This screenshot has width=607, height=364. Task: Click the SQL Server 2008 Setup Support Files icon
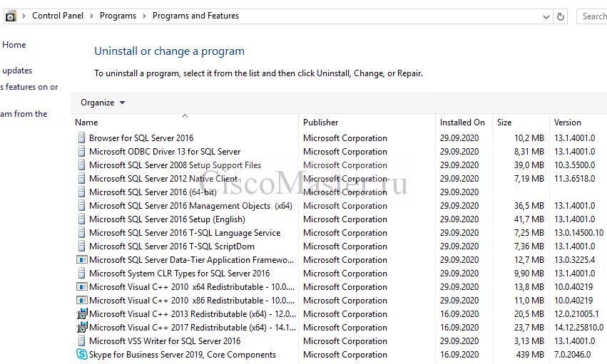coord(81,165)
